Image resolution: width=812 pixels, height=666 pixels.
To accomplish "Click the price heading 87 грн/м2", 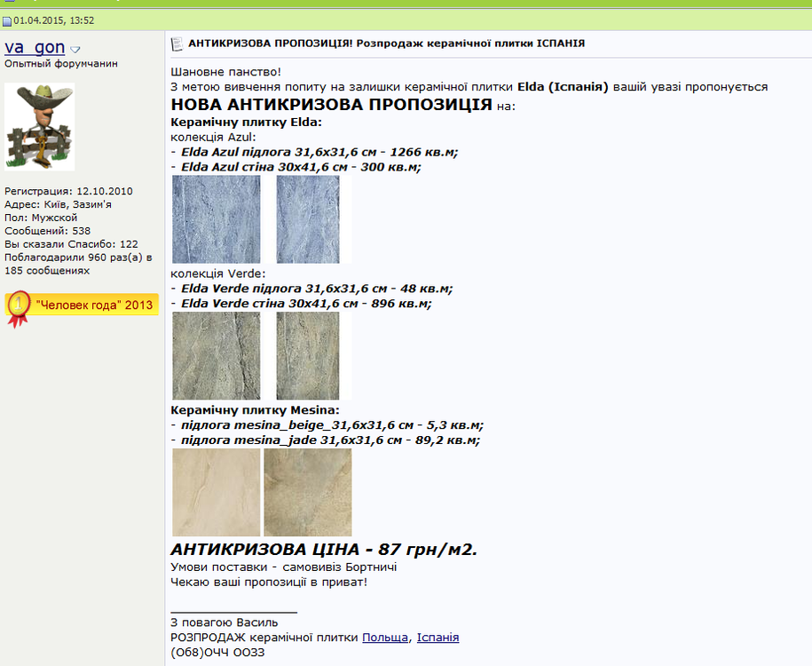I will pyautogui.click(x=324, y=549).
